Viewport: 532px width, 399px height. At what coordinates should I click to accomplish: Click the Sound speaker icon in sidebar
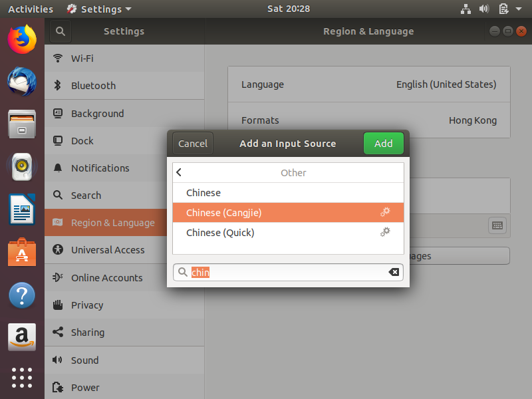point(58,360)
